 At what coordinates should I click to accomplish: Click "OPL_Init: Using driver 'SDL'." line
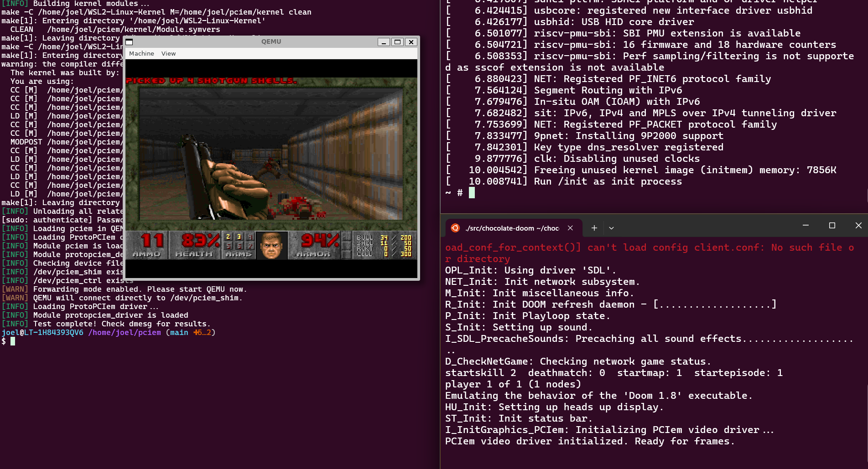531,270
